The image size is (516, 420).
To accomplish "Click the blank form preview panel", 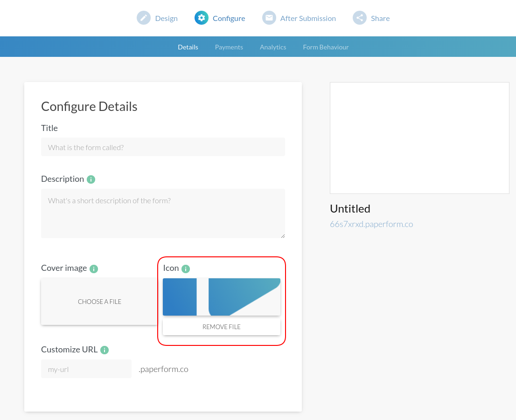I will tap(419, 138).
